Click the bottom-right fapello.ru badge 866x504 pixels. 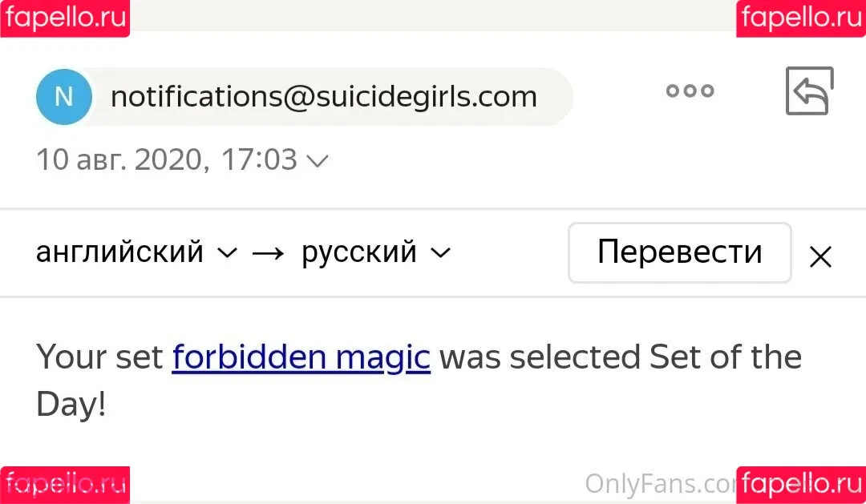(801, 486)
